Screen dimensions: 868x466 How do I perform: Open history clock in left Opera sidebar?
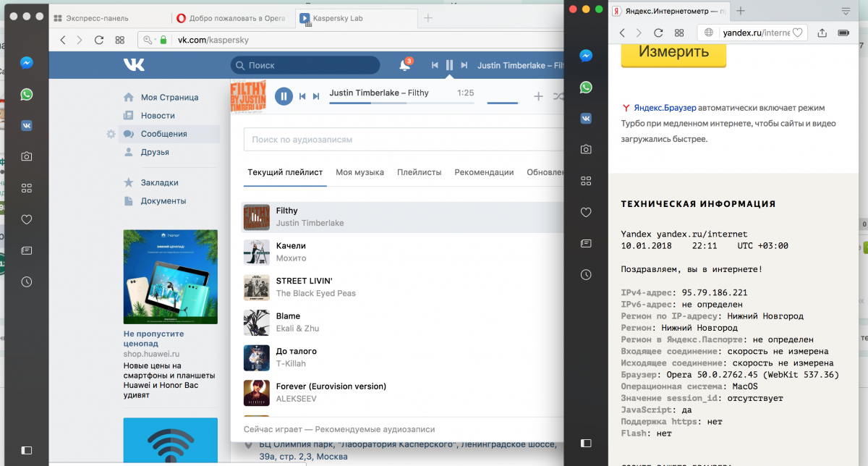(x=26, y=281)
